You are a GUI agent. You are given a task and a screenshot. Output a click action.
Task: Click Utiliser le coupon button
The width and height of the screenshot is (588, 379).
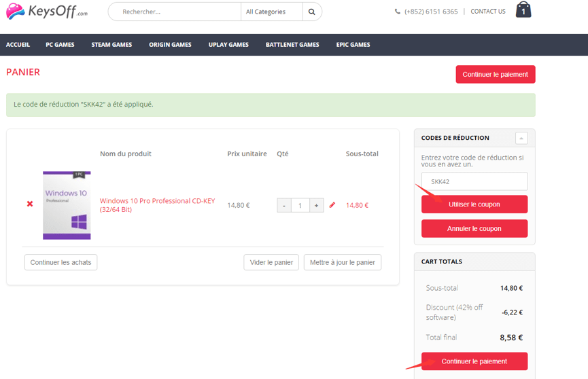coord(474,204)
